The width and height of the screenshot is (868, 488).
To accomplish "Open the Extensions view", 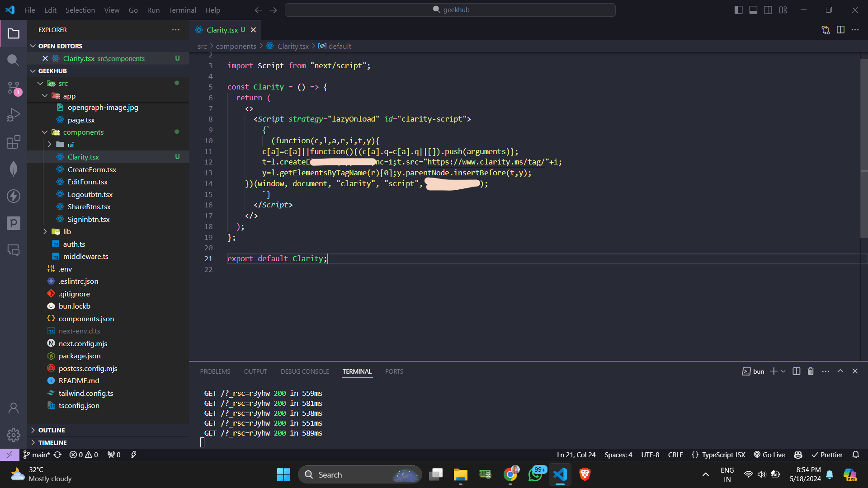I will pyautogui.click(x=13, y=141).
